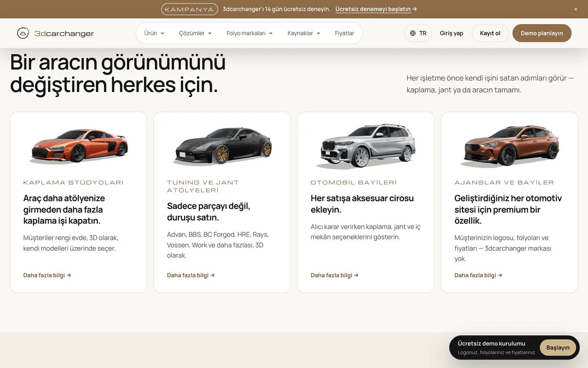The image size is (588, 368).
Task: Click heading 'Her satışa aksesuar cirosu ekleyin.'
Action: [362, 204]
